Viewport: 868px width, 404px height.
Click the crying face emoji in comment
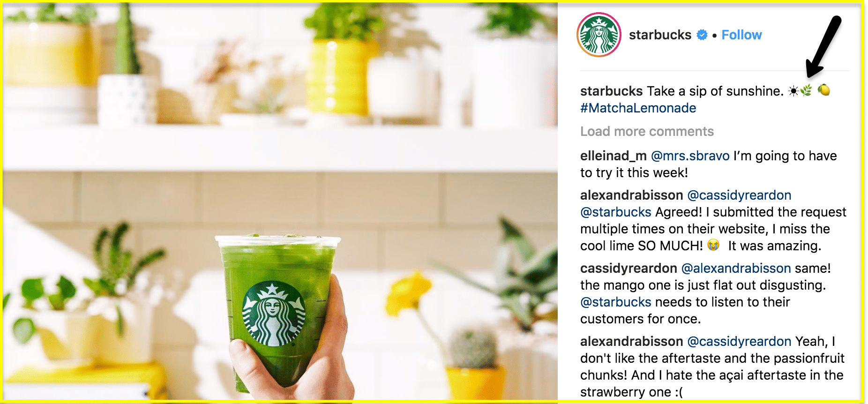tap(713, 245)
